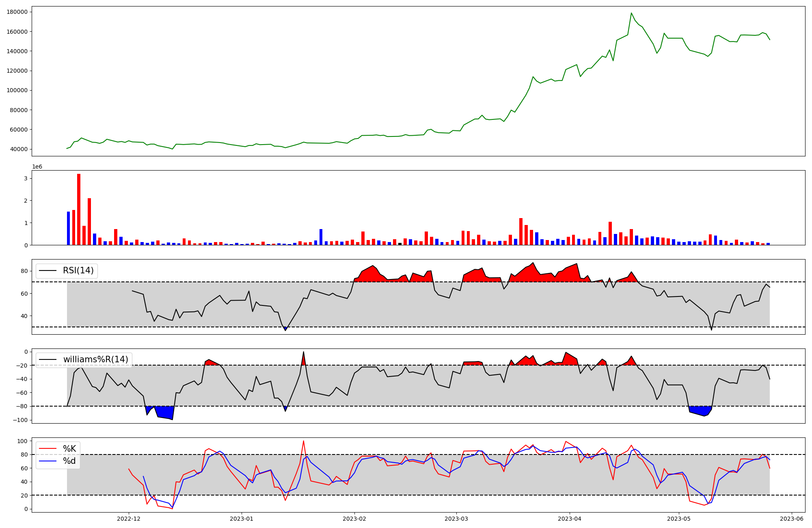
Task: Click the %K peak reaching 100
Action: coord(303,441)
